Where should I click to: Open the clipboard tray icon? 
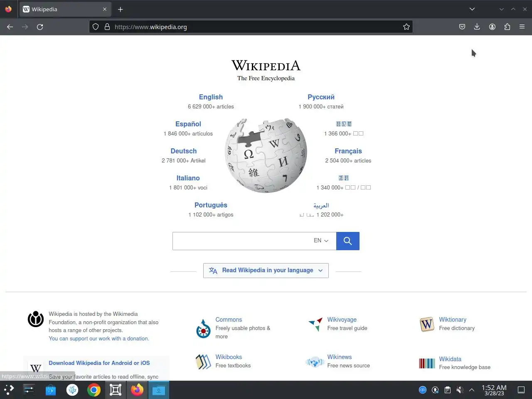[448, 390]
